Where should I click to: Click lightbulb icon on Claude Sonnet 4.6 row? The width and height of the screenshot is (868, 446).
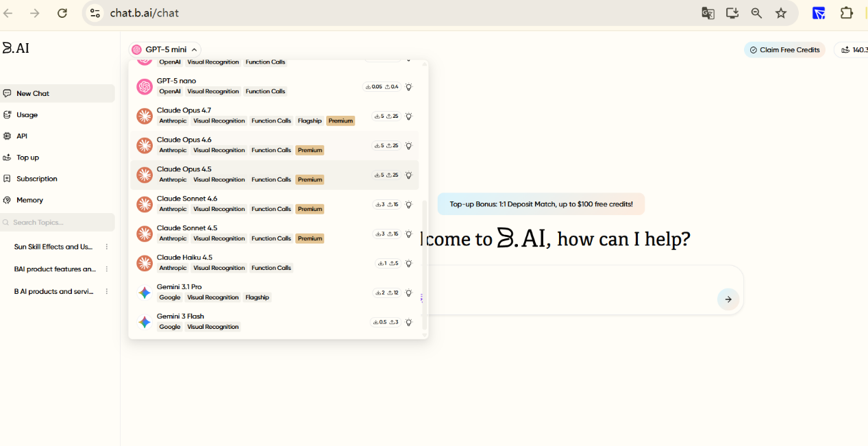coord(409,205)
